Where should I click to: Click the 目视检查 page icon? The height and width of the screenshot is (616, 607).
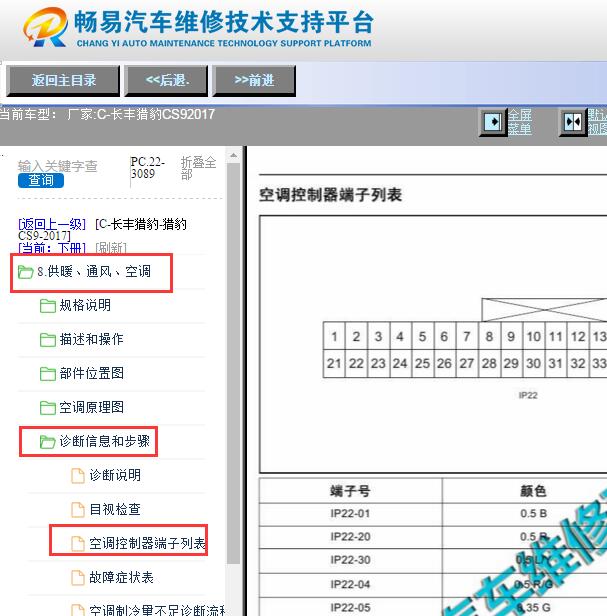[x=78, y=510]
